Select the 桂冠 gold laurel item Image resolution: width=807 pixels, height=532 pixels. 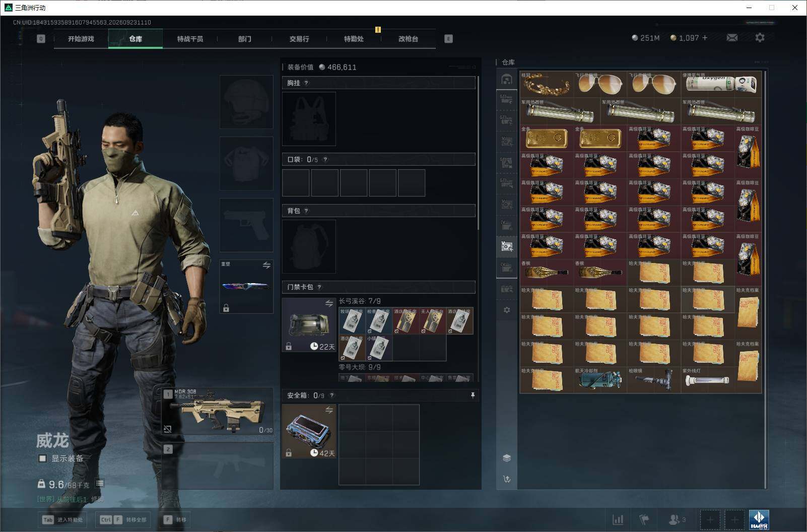547,84
